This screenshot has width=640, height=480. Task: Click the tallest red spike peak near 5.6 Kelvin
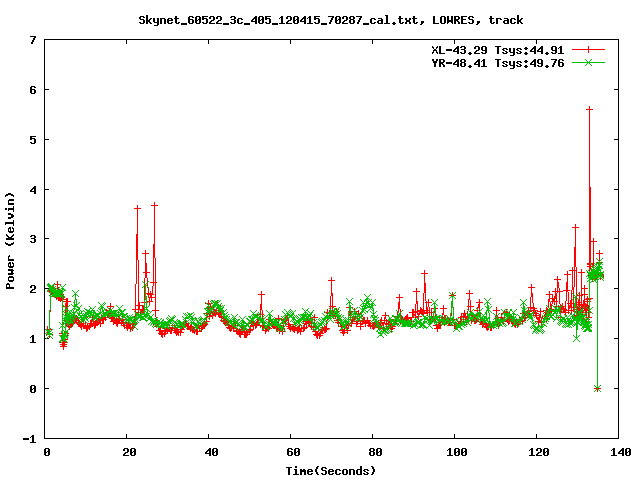point(589,109)
